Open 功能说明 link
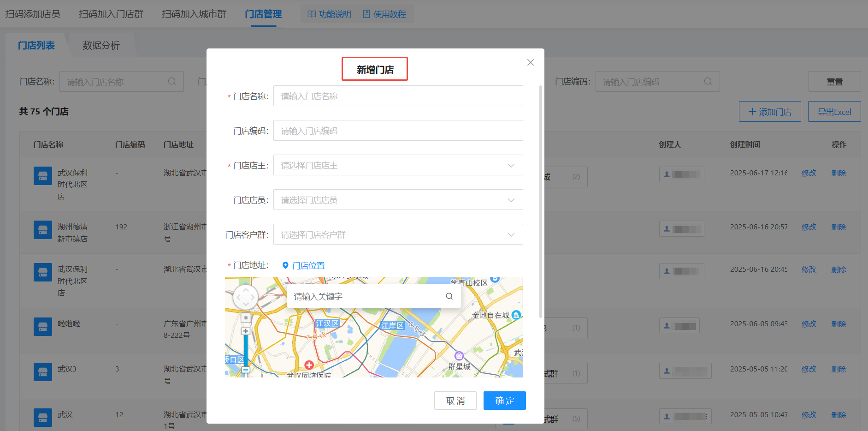The image size is (868, 431). pos(329,14)
